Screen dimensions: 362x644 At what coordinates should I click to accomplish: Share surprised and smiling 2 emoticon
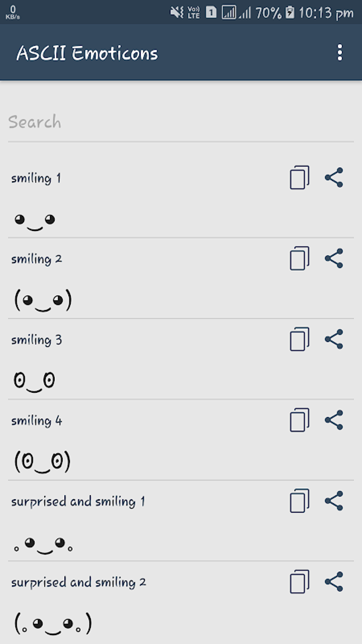(x=334, y=582)
